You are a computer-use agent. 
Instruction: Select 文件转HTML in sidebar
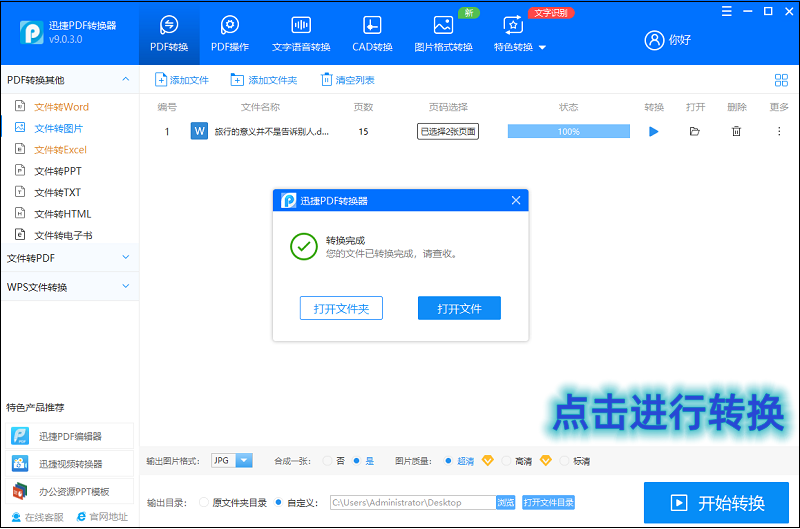point(62,214)
